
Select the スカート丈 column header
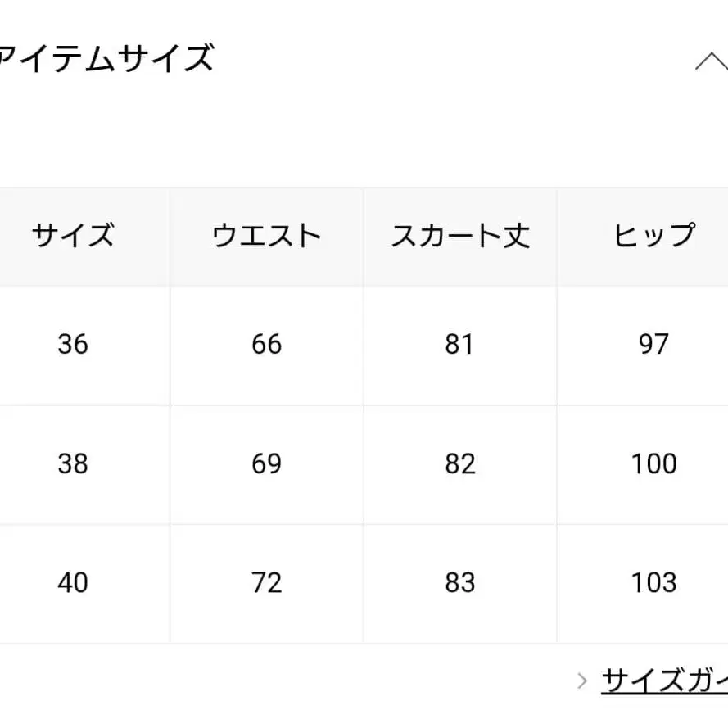[460, 236]
